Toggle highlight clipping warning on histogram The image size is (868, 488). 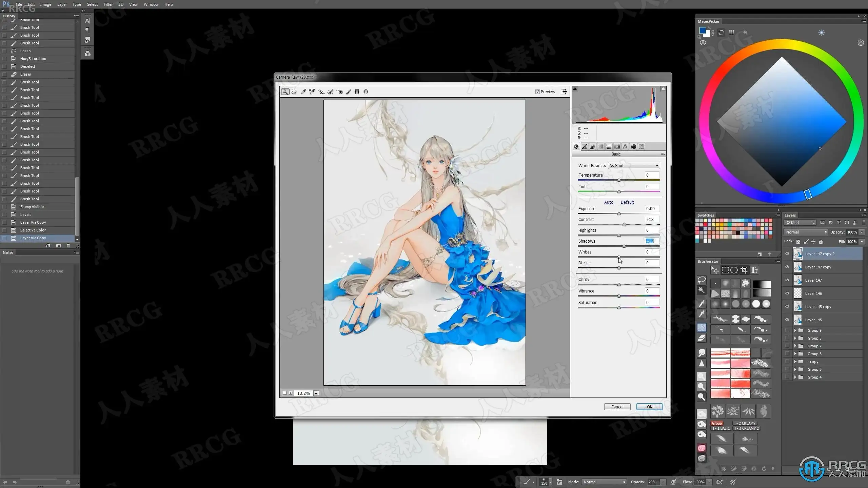663,89
